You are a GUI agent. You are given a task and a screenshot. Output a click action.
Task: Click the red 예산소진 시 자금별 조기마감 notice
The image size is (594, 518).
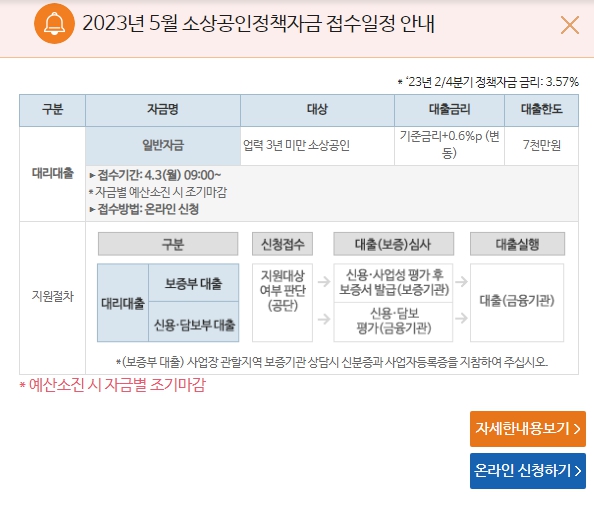pyautogui.click(x=113, y=385)
